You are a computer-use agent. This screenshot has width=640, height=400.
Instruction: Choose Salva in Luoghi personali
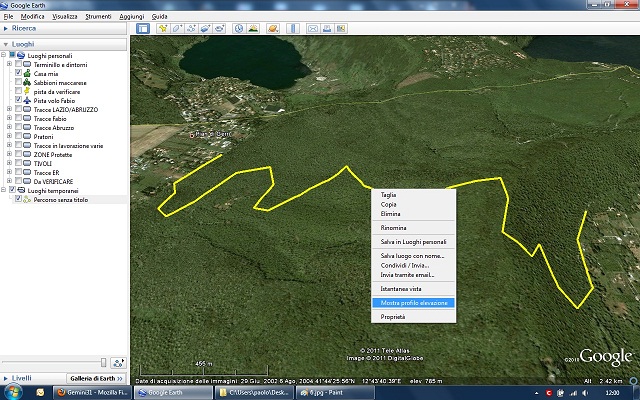click(413, 242)
